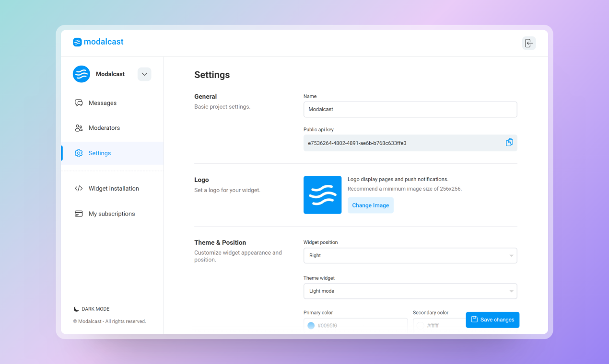The height and width of the screenshot is (364, 609).
Task: Click the Widget installation code icon
Action: pyautogui.click(x=79, y=189)
